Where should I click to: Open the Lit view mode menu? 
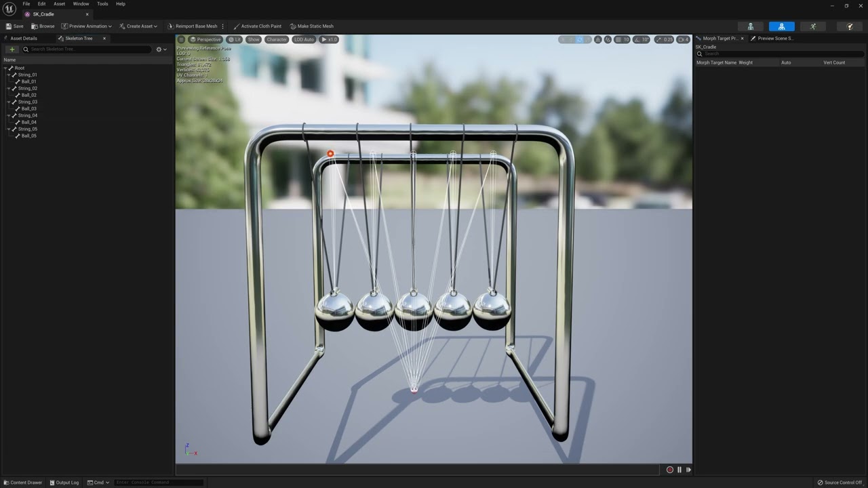235,39
